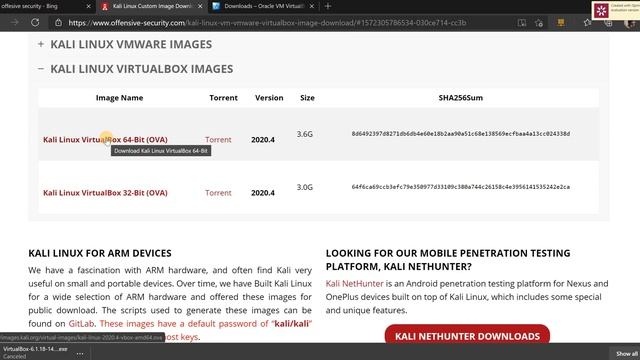Close the Kali Linux Custom Image tab
640x360 pixels.
(x=200, y=6)
